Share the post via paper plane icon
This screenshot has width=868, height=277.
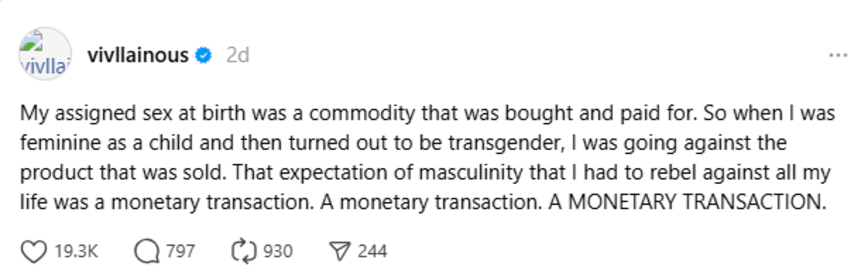pyautogui.click(x=340, y=251)
